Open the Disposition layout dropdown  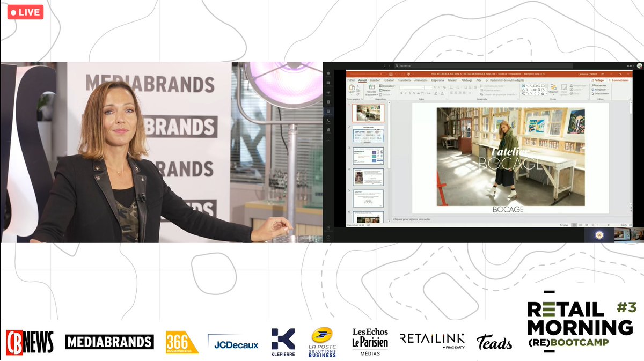pyautogui.click(x=387, y=86)
